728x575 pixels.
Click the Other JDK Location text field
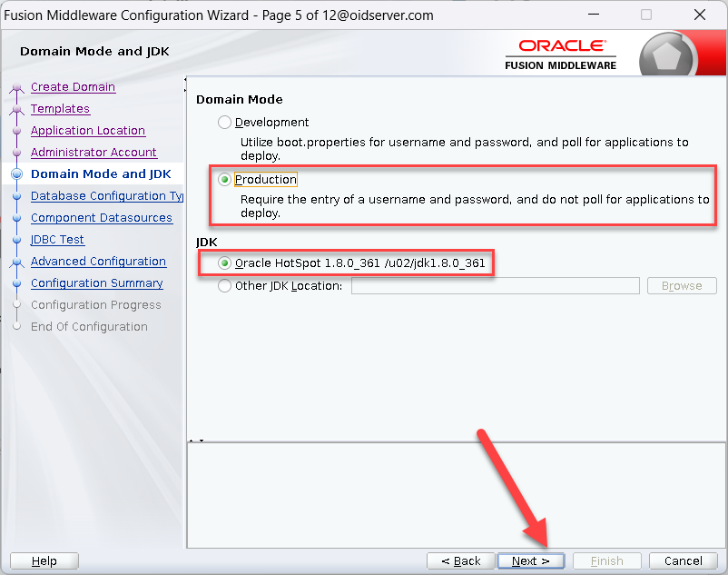pyautogui.click(x=495, y=286)
